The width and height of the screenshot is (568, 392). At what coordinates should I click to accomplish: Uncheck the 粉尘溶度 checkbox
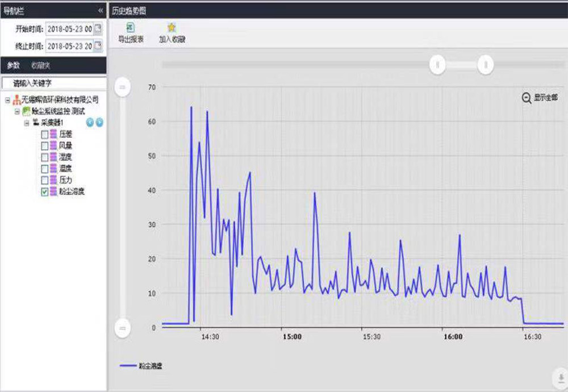coord(45,192)
